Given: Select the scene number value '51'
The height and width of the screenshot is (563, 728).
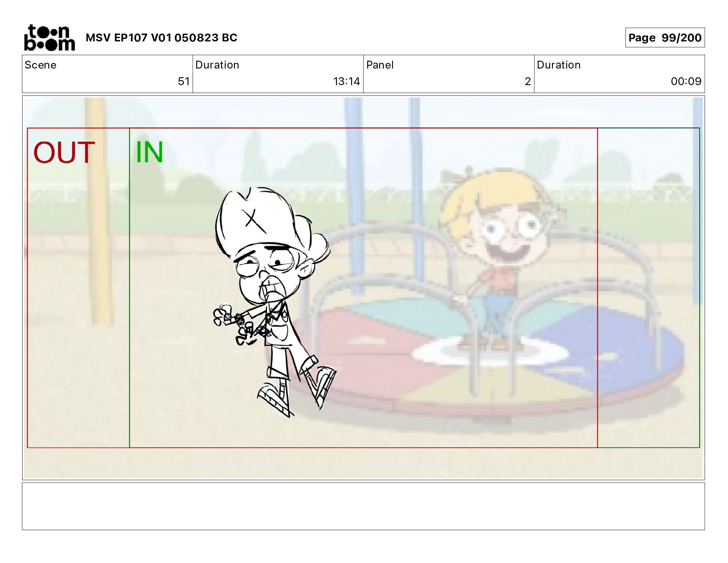Looking at the screenshot, I should [x=184, y=81].
